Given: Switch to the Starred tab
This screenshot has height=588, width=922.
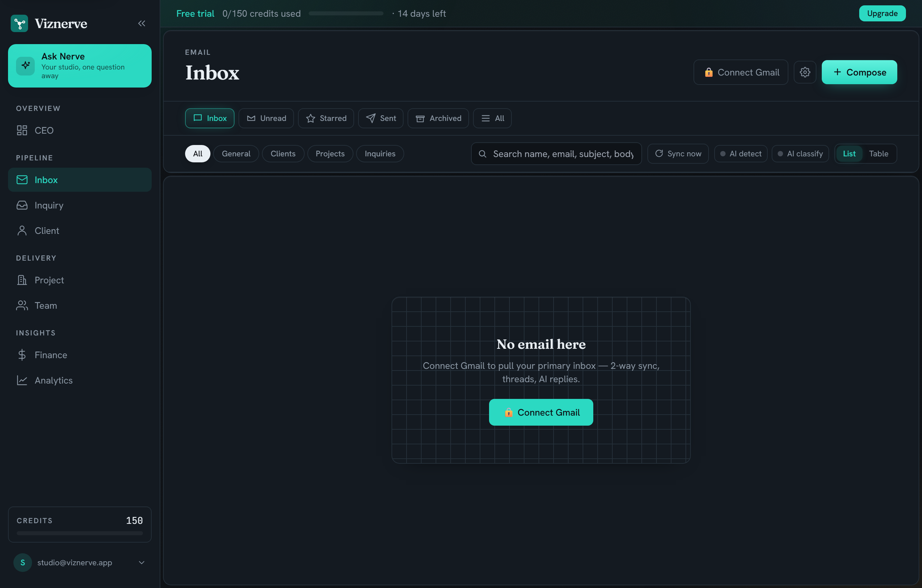Looking at the screenshot, I should 326,118.
